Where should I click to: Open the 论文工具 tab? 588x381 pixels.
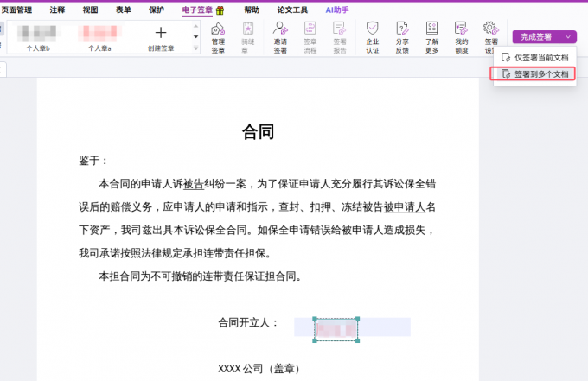pos(292,10)
